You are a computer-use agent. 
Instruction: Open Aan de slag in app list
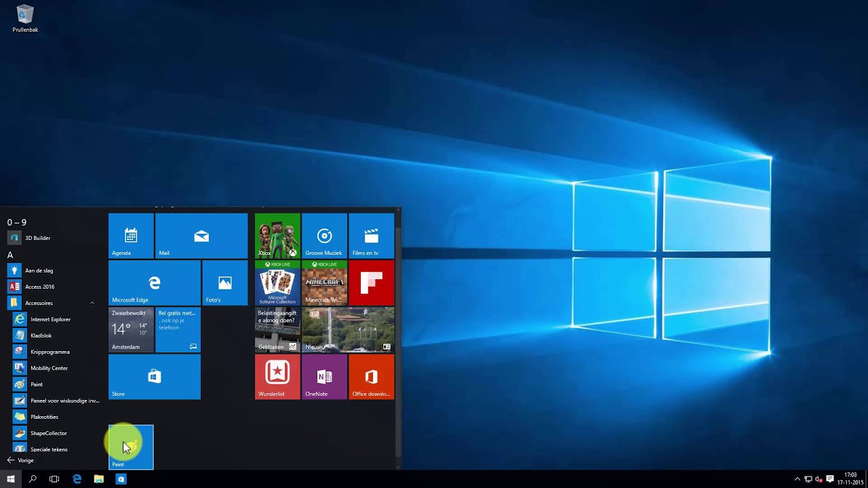53,270
